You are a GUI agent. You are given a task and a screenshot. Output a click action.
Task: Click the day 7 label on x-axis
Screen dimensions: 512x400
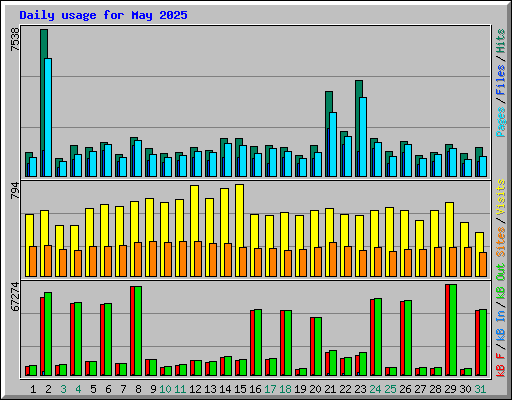[123, 389]
